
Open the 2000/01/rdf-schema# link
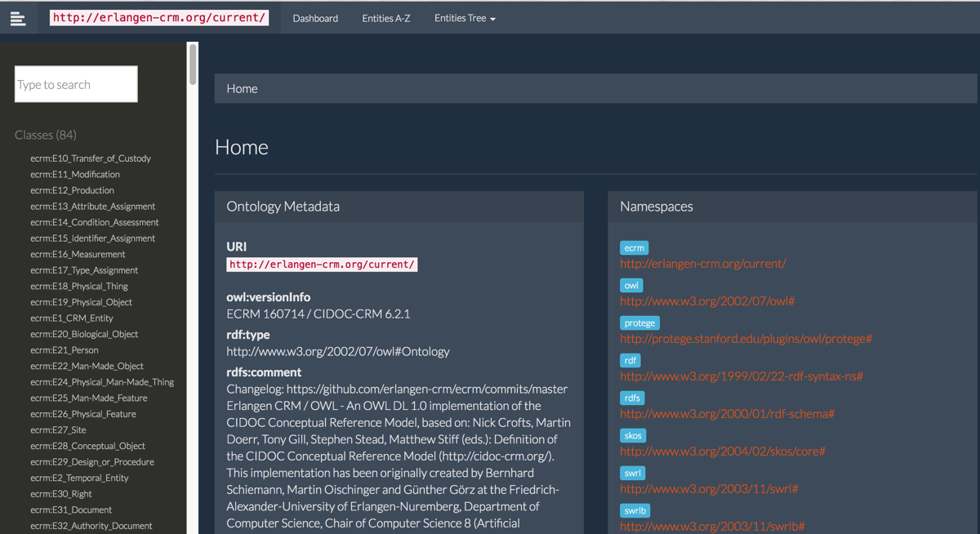pyautogui.click(x=727, y=414)
